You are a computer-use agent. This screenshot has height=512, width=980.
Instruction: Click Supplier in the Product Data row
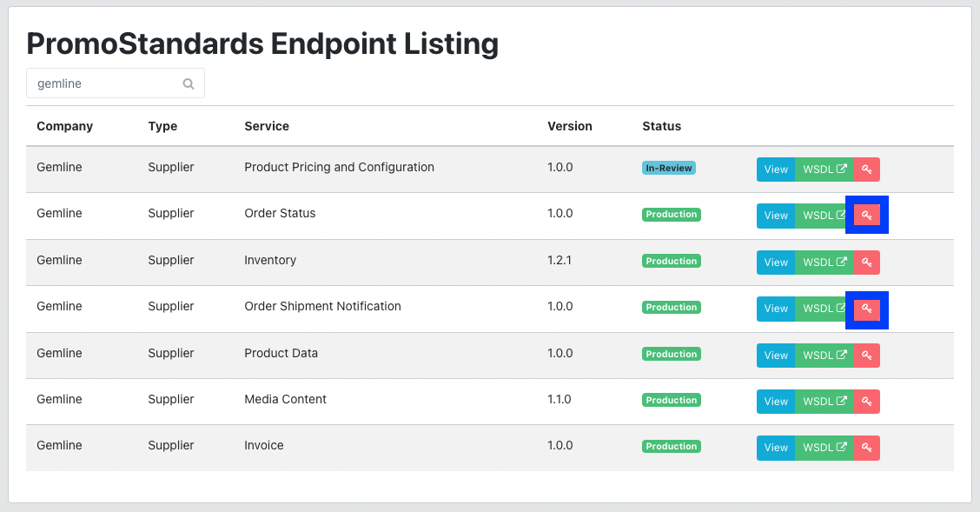tap(170, 353)
